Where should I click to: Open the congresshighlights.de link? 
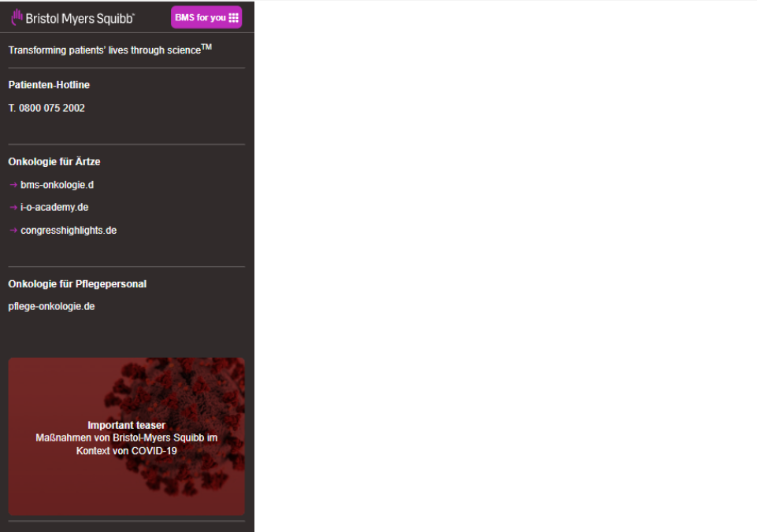[69, 231]
